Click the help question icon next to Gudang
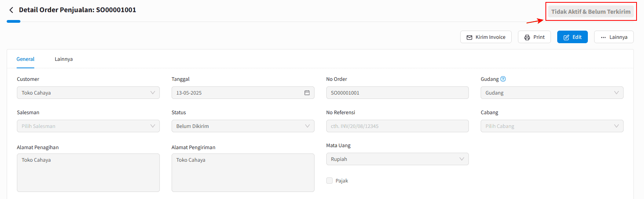The width and height of the screenshot is (644, 199). (x=503, y=79)
